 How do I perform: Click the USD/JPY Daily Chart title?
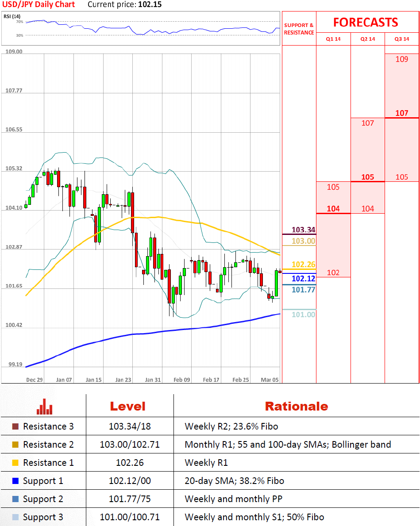point(40,4)
